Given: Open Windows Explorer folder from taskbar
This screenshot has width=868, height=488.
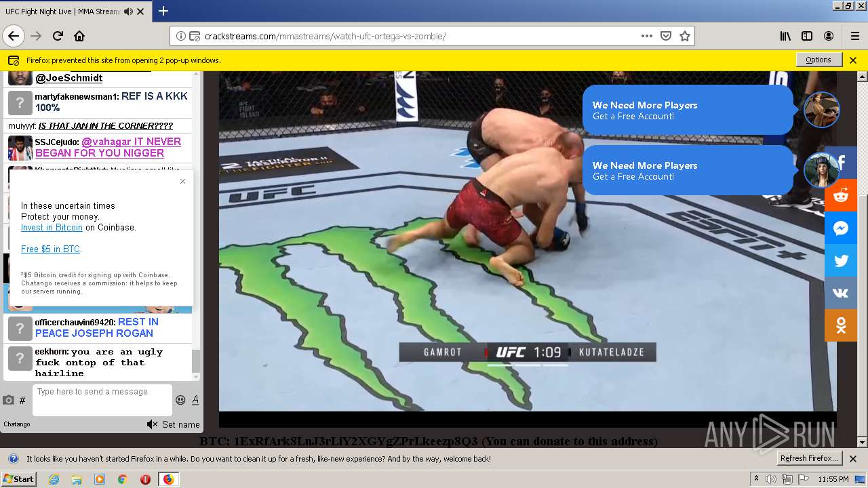Looking at the screenshot, I should pyautogui.click(x=77, y=479).
